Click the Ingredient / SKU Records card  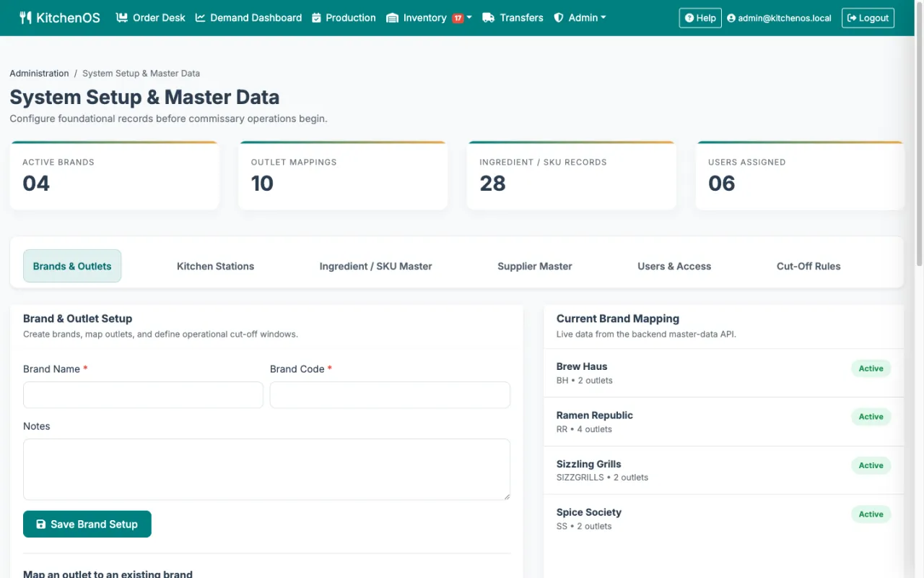pyautogui.click(x=572, y=176)
